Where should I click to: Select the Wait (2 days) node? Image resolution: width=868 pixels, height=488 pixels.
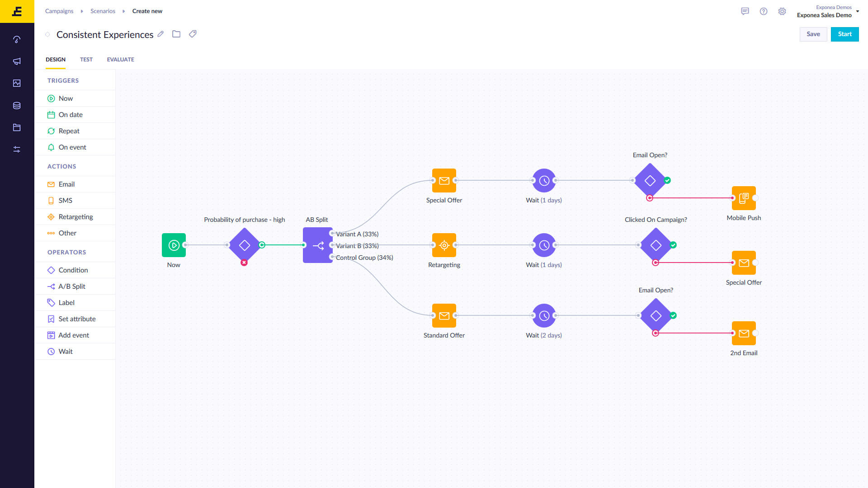click(x=544, y=315)
